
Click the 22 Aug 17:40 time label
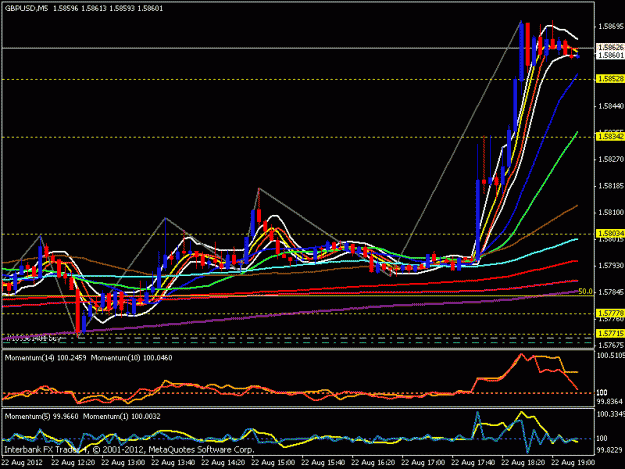coord(474,463)
